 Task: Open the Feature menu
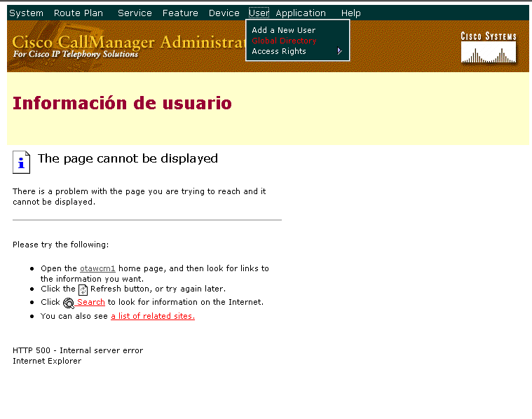180,13
